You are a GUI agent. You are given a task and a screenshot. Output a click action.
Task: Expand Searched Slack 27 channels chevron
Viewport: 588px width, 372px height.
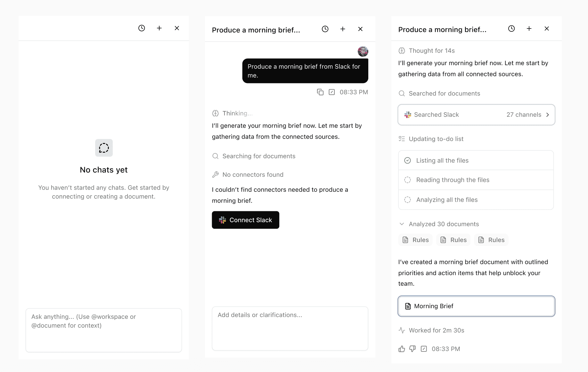[548, 115]
